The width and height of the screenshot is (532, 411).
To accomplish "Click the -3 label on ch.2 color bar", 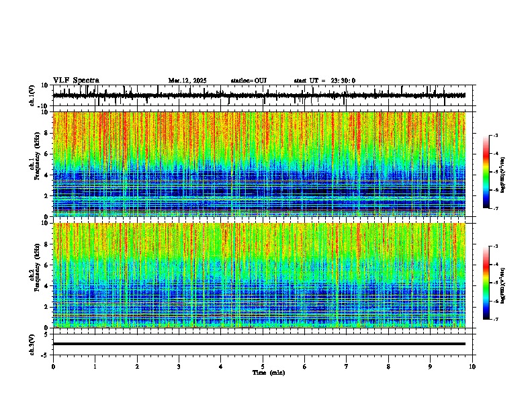I will click(496, 246).
